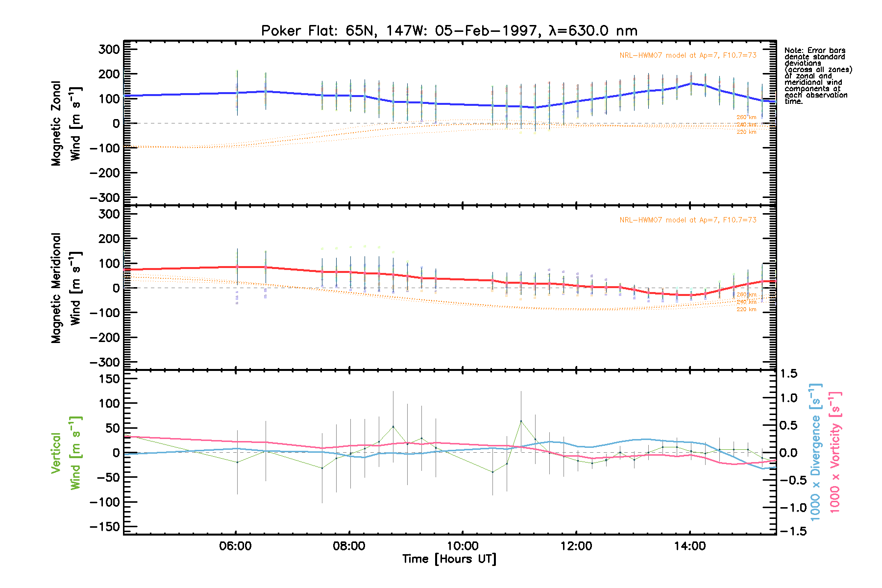This screenshot has height=588, width=882.
Task: Click the NRL-HWM07 model label in zonal panel
Action: pyautogui.click(x=687, y=55)
